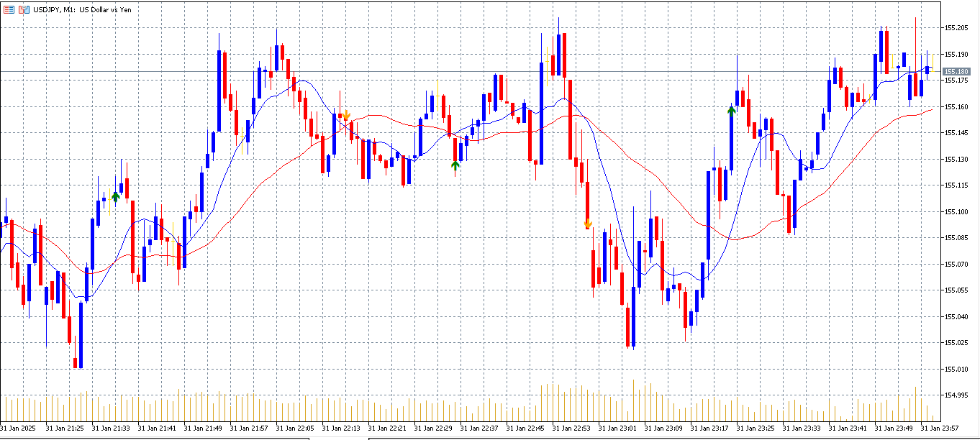This screenshot has height=440, width=980.
Task: Click the 31 Jan 21:49 time label
Action: [203, 428]
